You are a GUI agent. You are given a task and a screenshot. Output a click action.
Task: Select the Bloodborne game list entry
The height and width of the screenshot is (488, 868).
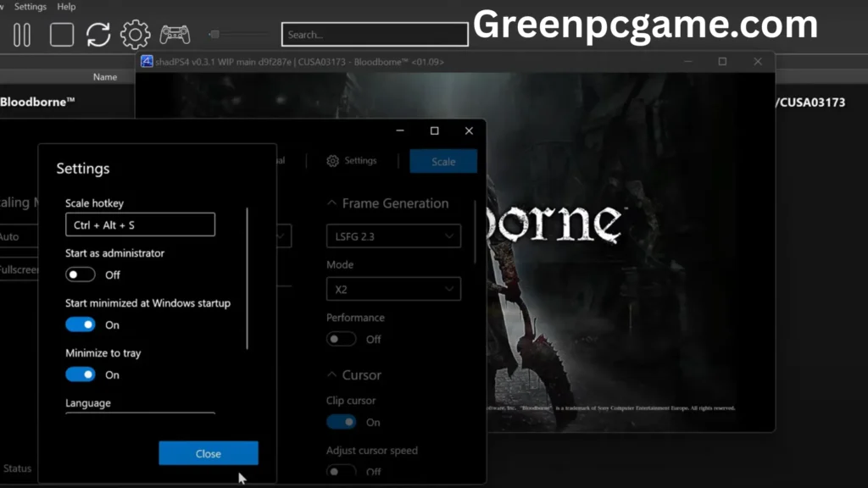tap(37, 102)
